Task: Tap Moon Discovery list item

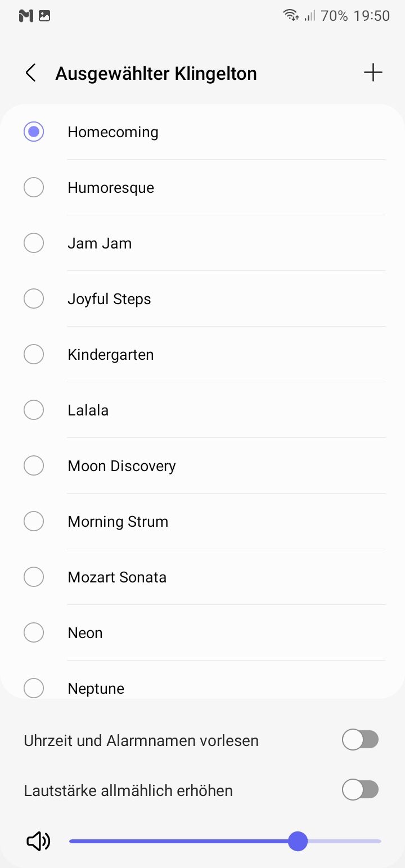Action: 121,466
